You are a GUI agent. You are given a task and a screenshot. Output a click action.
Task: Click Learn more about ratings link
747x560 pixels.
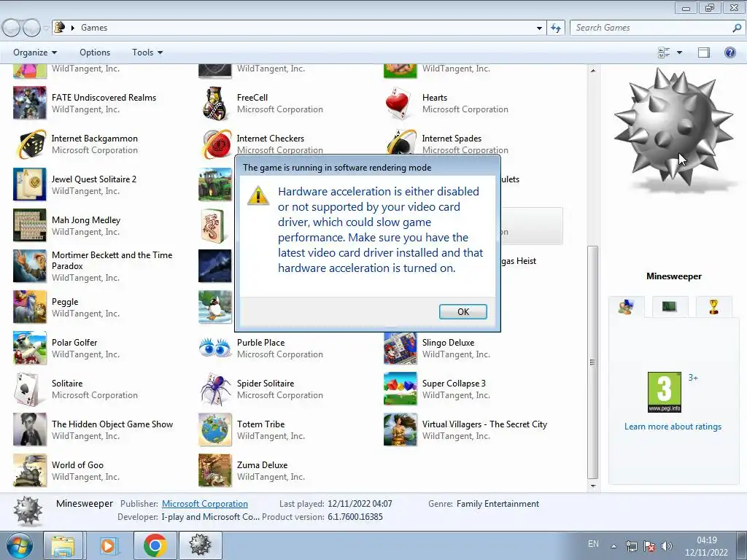[x=673, y=427]
